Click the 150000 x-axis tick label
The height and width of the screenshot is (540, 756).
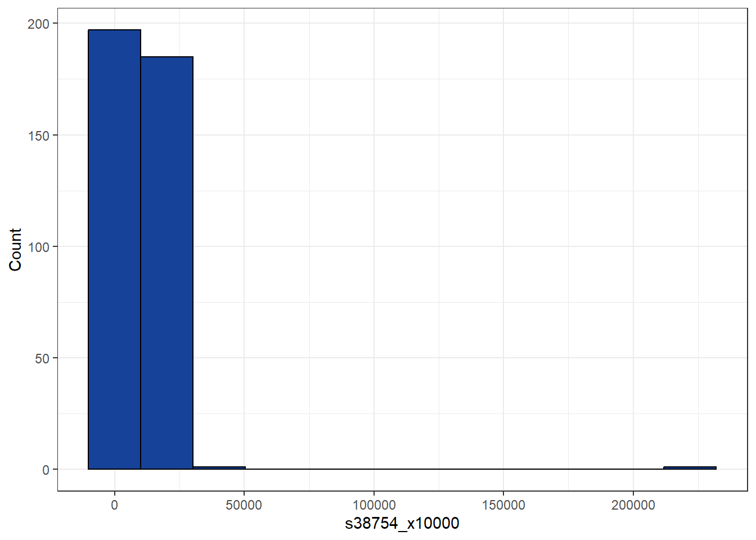coord(503,505)
